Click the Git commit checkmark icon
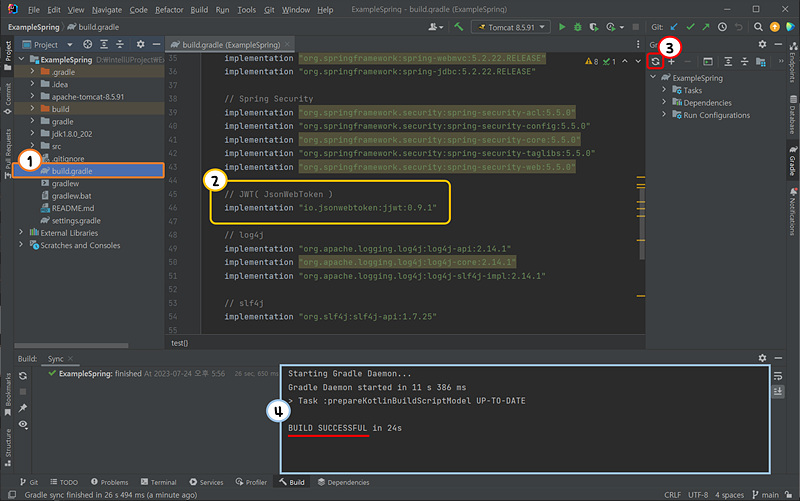This screenshot has width=800, height=501. (x=690, y=27)
